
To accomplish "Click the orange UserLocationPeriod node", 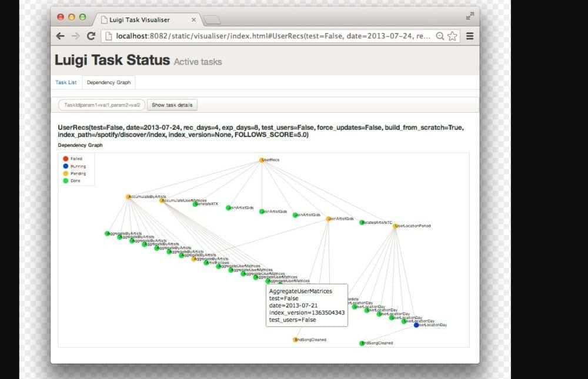I will pyautogui.click(x=395, y=226).
